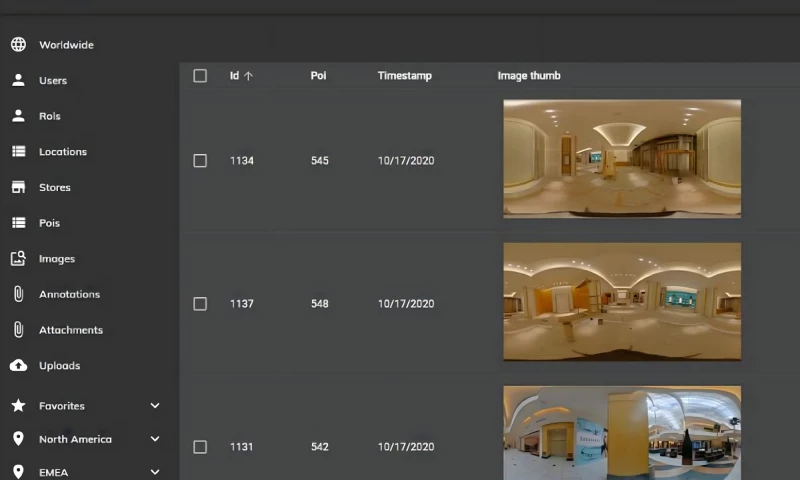Click the Rols person icon

click(18, 116)
